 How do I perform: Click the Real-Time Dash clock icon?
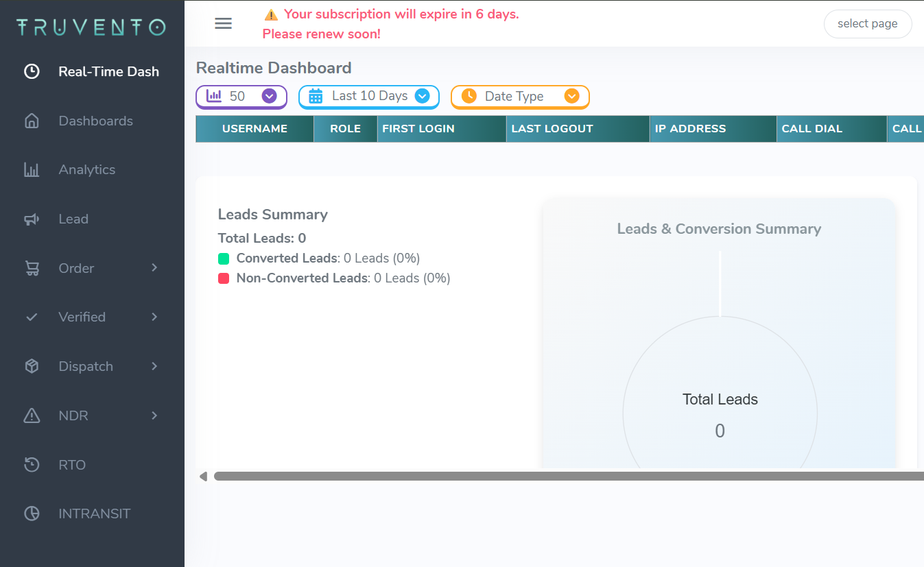pyautogui.click(x=32, y=71)
